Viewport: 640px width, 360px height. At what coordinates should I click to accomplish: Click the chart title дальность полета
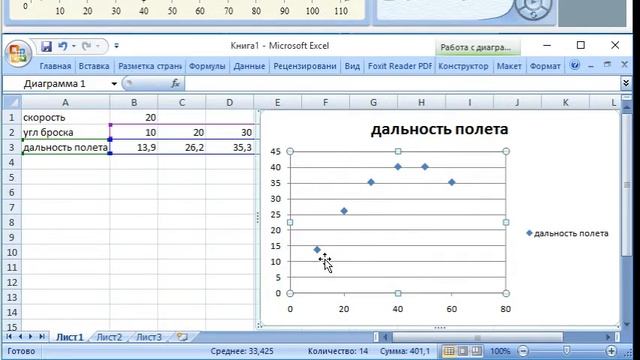pos(439,129)
